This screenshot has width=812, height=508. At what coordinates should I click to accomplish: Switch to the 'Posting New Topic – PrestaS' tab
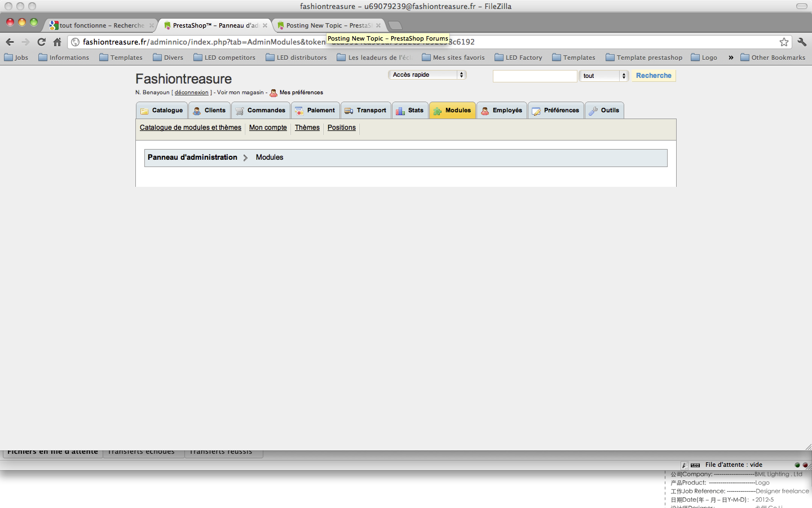point(329,25)
